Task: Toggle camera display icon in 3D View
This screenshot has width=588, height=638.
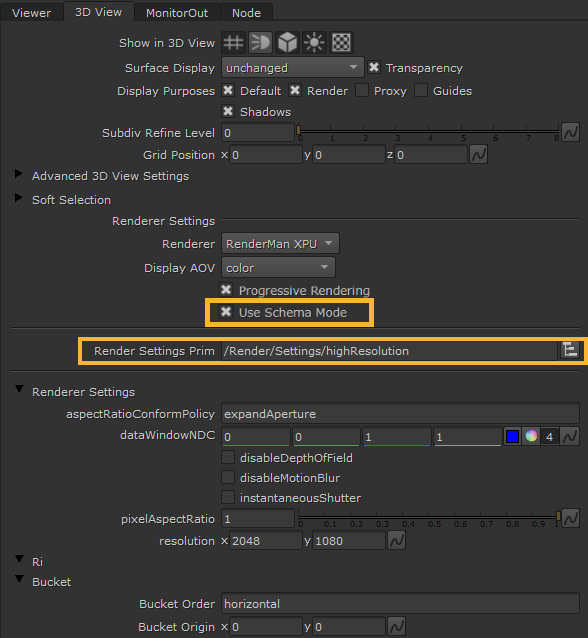Action: coord(260,43)
